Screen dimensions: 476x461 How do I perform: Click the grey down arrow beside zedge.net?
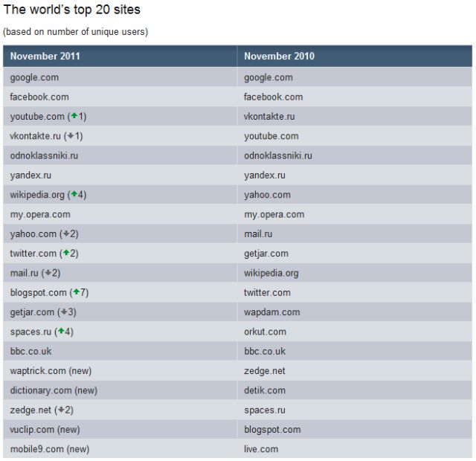tap(61, 410)
